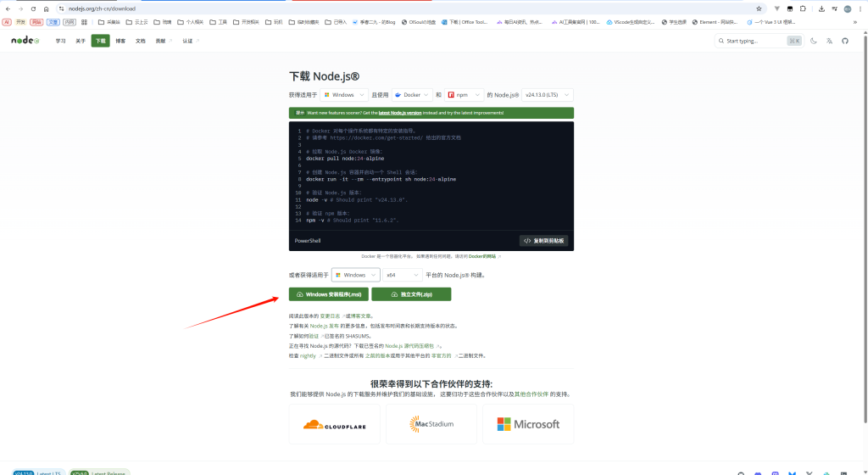This screenshot has width=868, height=475.
Task: Open the apps grid bookmark icon
Action: pyautogui.click(x=84, y=22)
